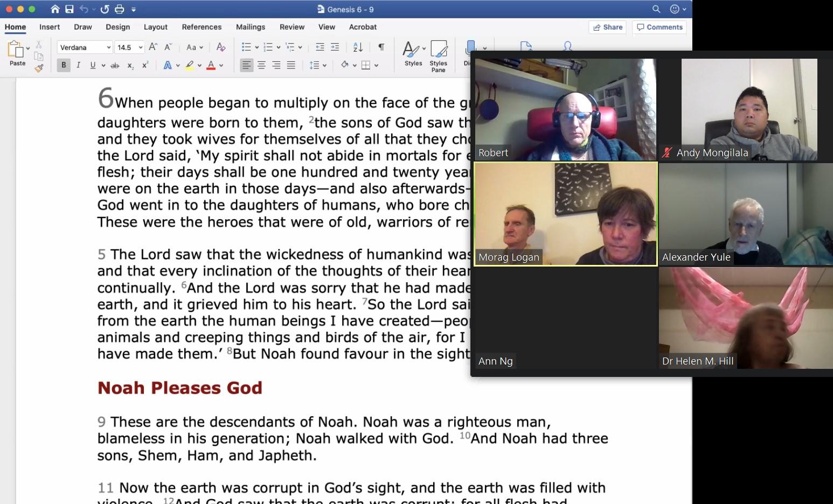This screenshot has height=504, width=833.
Task: Switch to the References tab
Action: (202, 27)
